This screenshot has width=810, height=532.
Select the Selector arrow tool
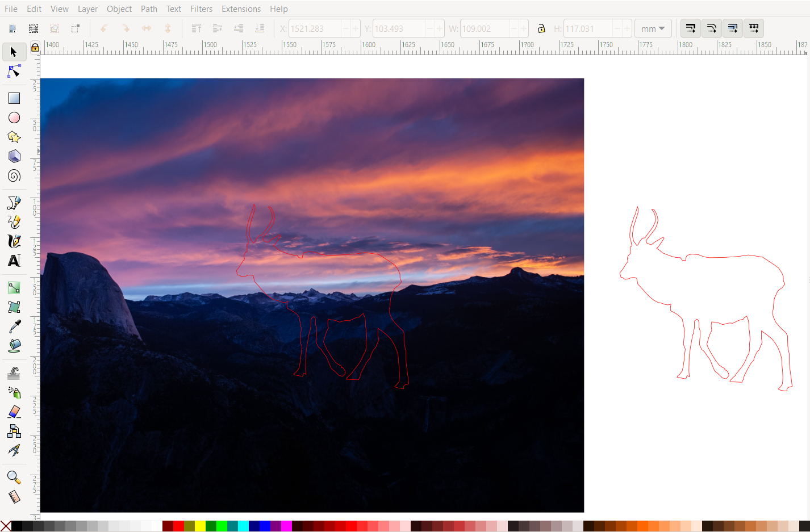click(14, 52)
